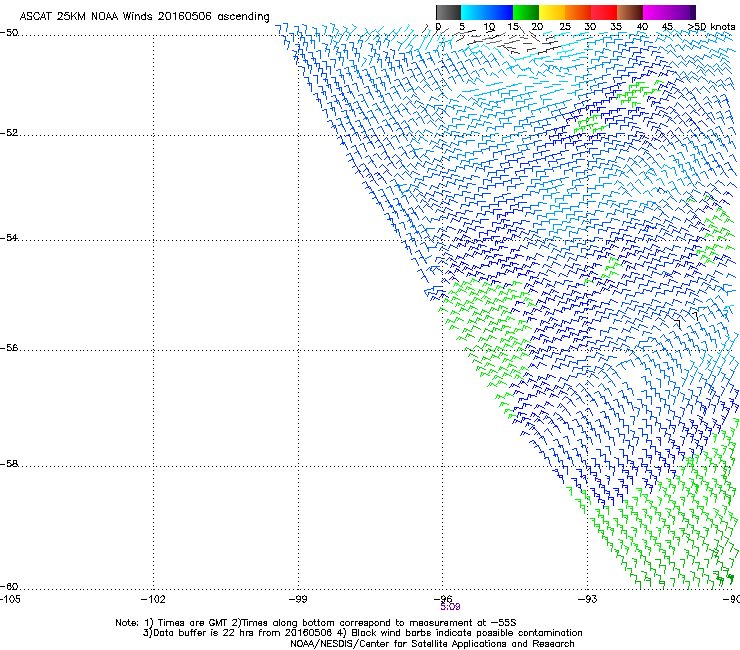This screenshot has width=740, height=650.
Task: Click the '-93' longitude axis label
Action: [x=588, y=599]
